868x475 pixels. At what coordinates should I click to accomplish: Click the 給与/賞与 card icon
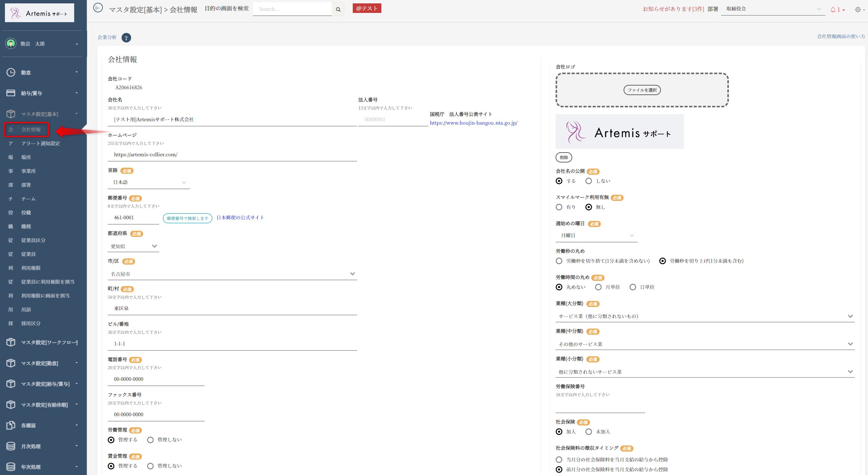point(11,93)
